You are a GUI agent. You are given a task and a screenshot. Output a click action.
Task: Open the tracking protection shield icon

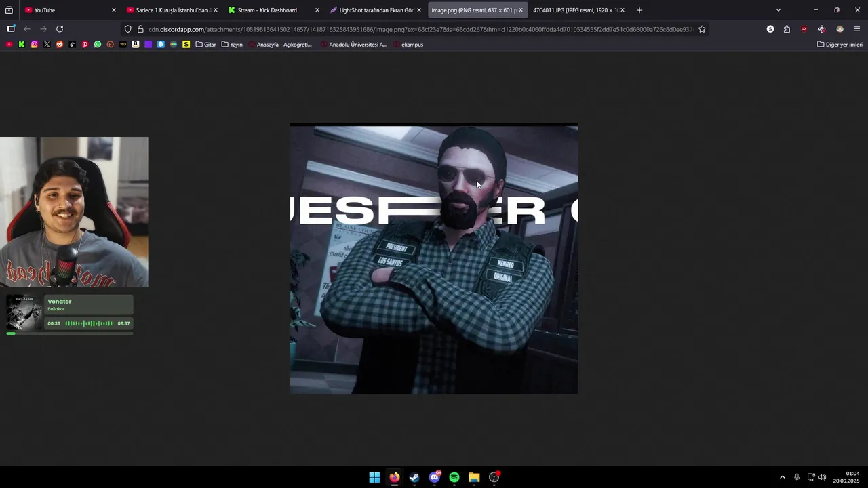pyautogui.click(x=127, y=29)
